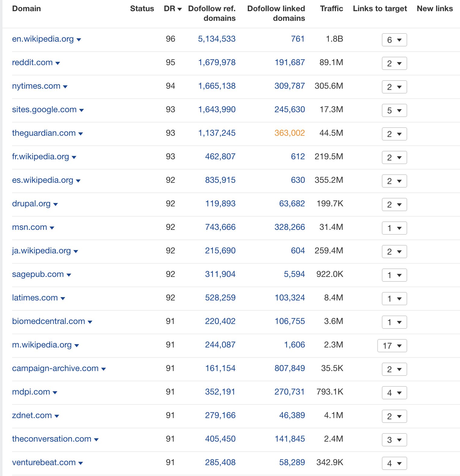Expand links to target for sites.google.com
This screenshot has width=460, height=476.
(x=394, y=110)
